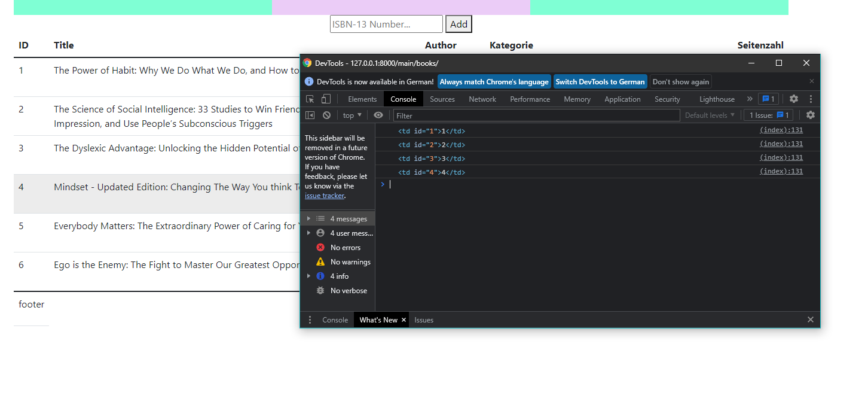
Task: Click Switch DevTools to German
Action: coord(600,82)
